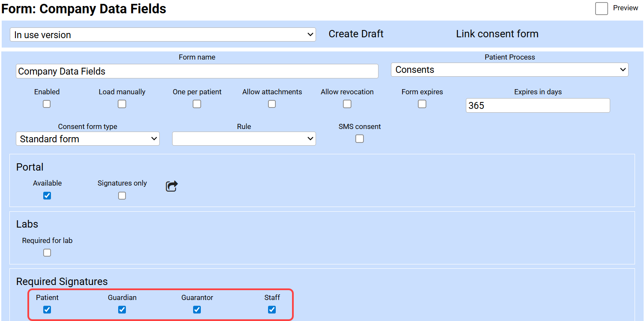Click the portal share arrow icon
The image size is (644, 321).
click(172, 186)
